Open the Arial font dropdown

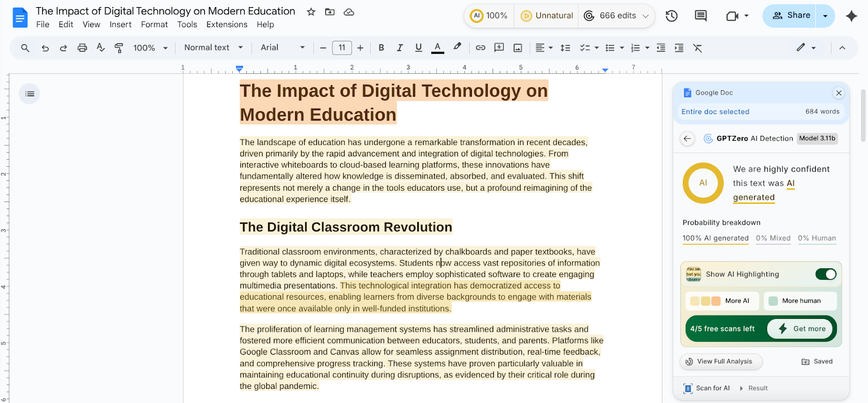pyautogui.click(x=282, y=48)
